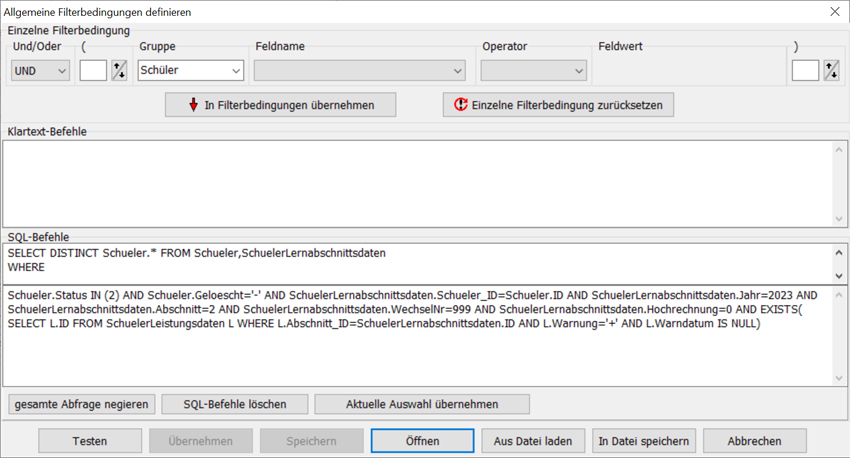The width and height of the screenshot is (850, 458).
Task: Open the Operator dropdown
Action: pyautogui.click(x=533, y=71)
